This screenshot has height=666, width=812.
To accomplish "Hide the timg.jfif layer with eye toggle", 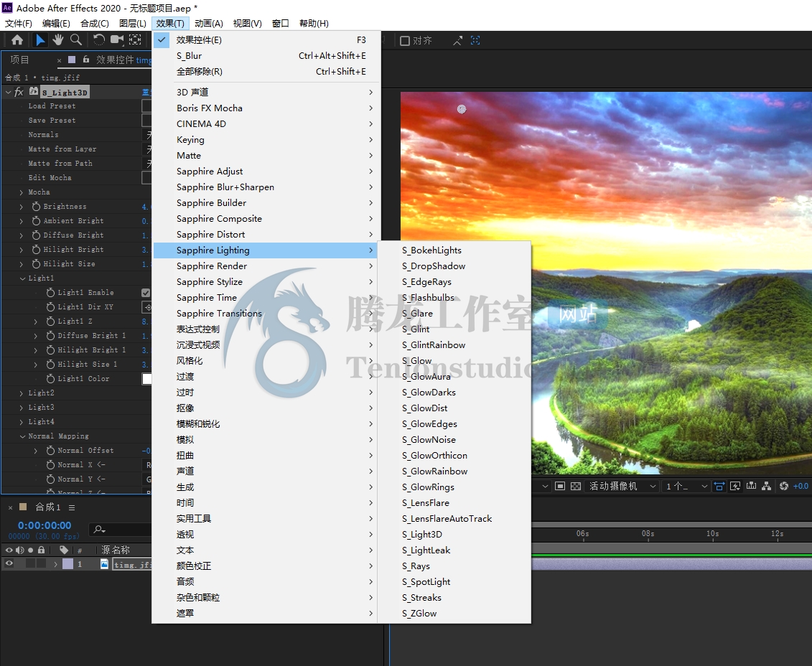I will [x=9, y=564].
